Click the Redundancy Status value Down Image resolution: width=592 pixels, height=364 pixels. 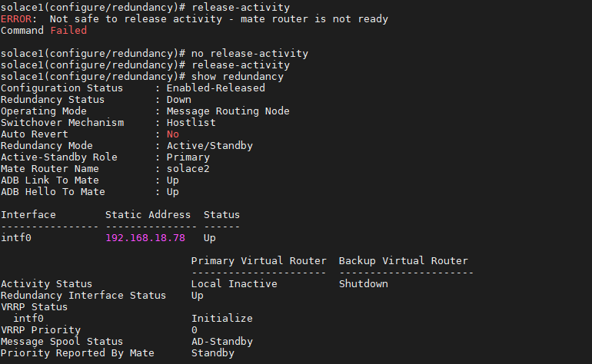click(x=178, y=100)
